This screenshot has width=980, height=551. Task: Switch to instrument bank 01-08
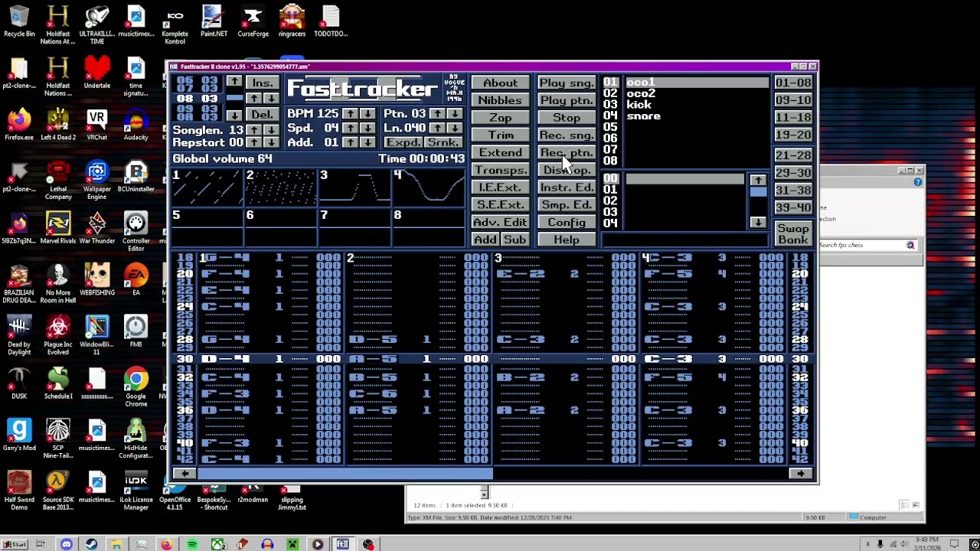coord(793,83)
